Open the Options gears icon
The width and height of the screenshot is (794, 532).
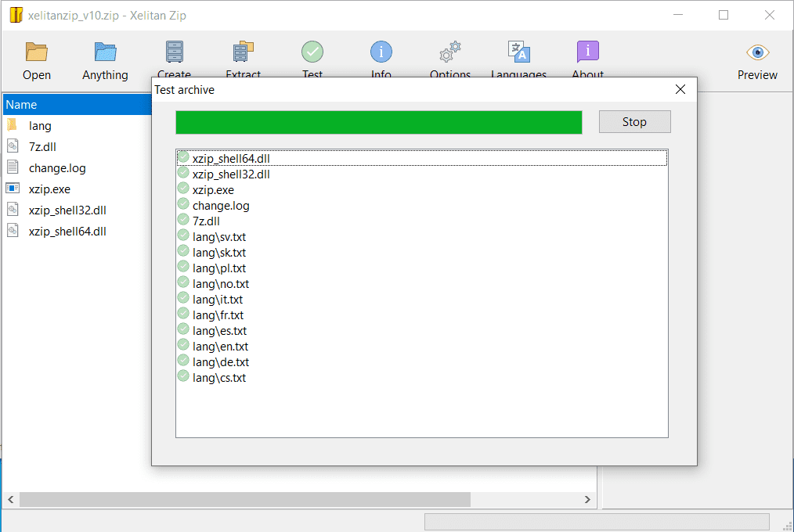[x=450, y=52]
